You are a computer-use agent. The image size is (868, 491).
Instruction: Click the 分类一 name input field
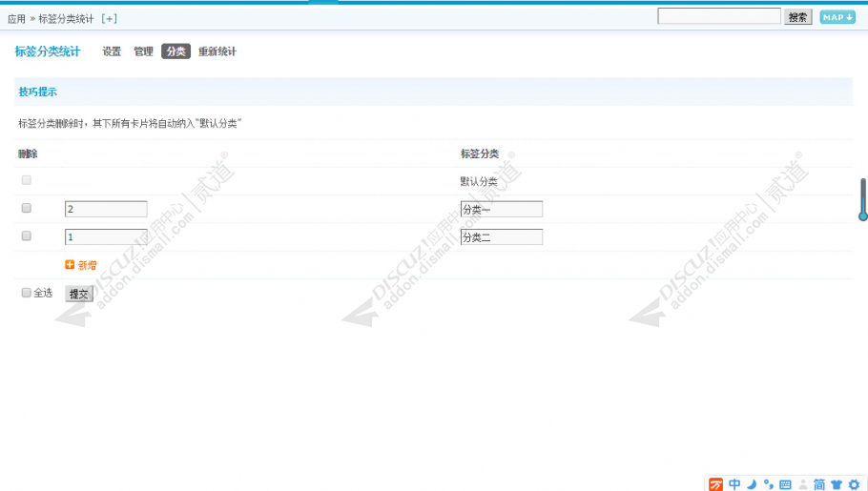tap(502, 209)
